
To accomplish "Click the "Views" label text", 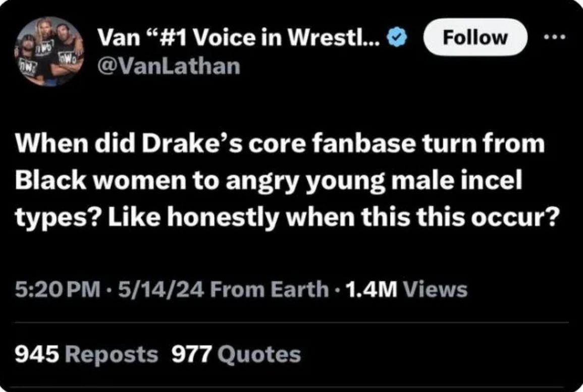I will tap(436, 289).
